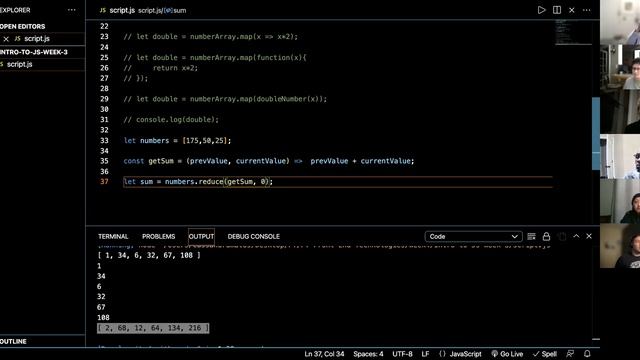Select the OUTPUT tab
This screenshot has height=360, width=640.
pyautogui.click(x=201, y=237)
